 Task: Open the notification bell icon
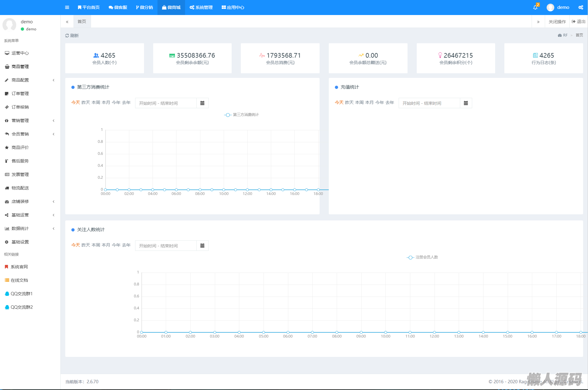(535, 7)
